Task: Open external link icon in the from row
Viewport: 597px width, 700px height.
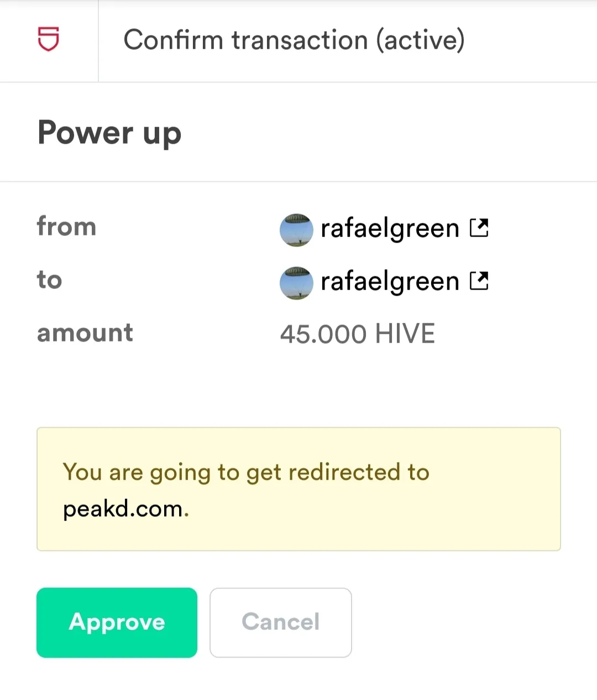Action: point(479,228)
